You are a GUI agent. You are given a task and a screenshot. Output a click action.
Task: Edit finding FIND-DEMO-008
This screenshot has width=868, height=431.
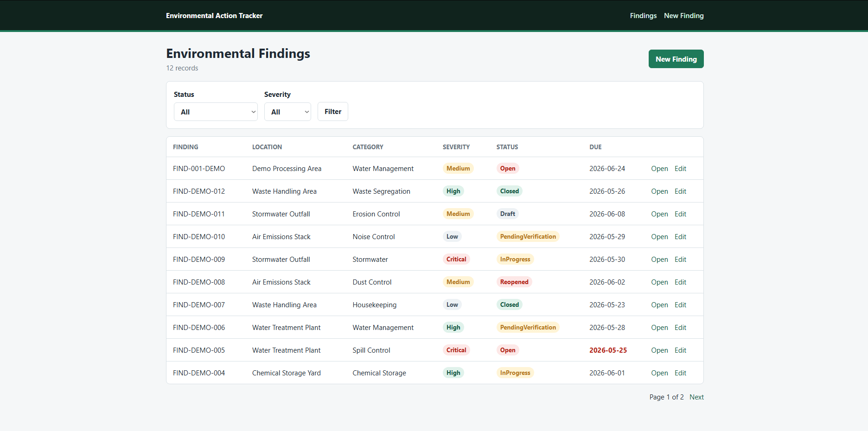click(x=680, y=282)
